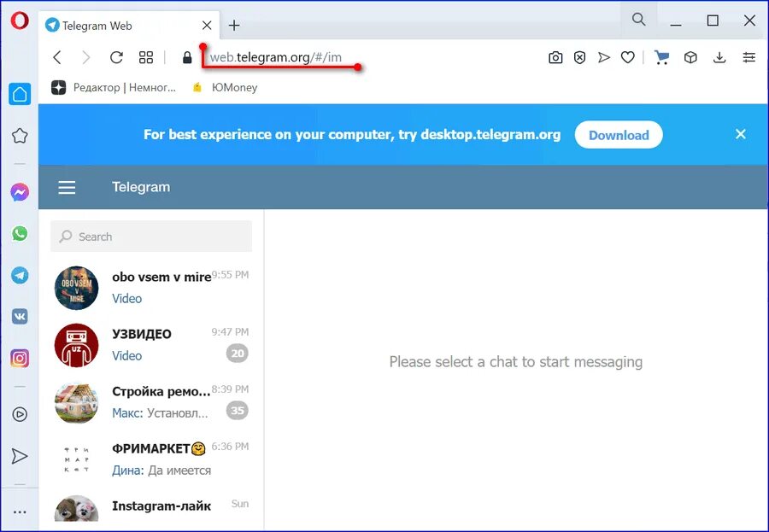Open the Instagram-лайк chat
The width and height of the screenshot is (769, 532).
151,510
